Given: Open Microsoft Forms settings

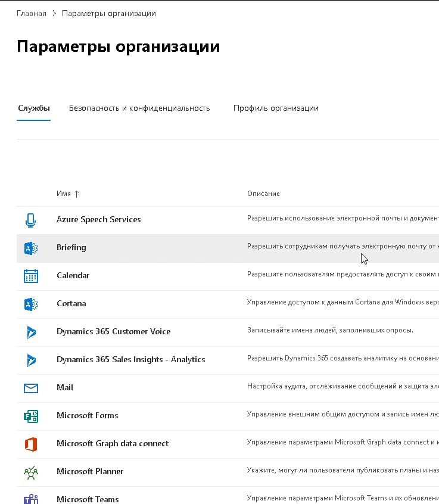Looking at the screenshot, I should [x=88, y=415].
